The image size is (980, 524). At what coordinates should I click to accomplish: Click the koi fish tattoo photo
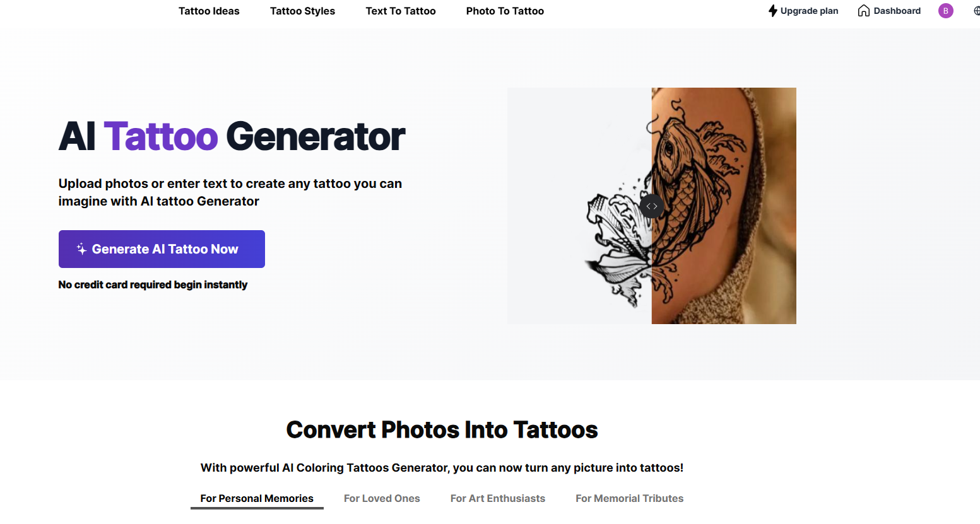tap(724, 206)
